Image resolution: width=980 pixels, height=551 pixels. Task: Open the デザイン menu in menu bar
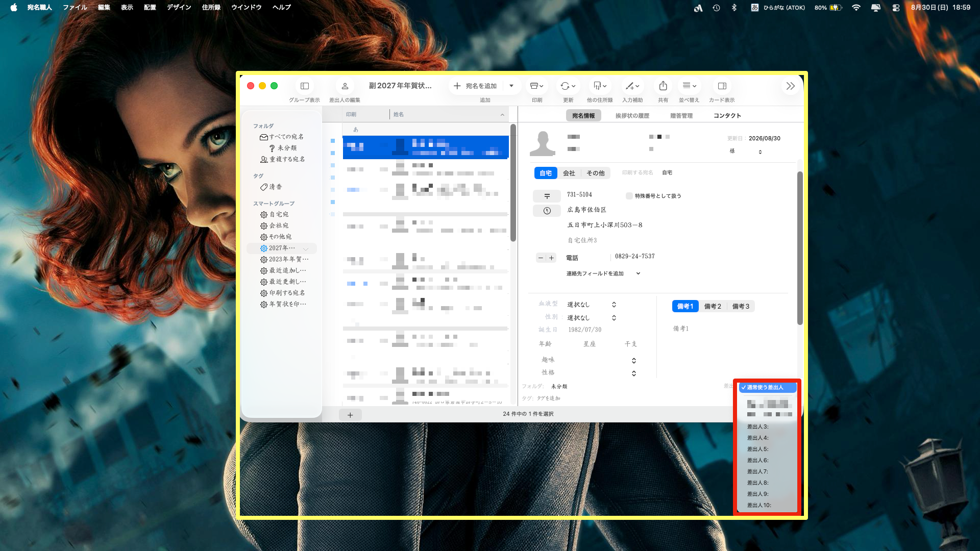click(179, 7)
